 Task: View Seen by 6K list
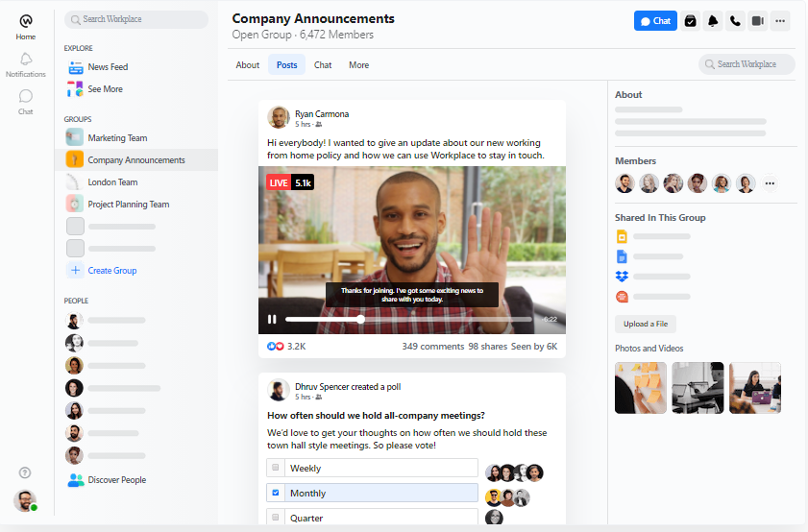point(534,347)
